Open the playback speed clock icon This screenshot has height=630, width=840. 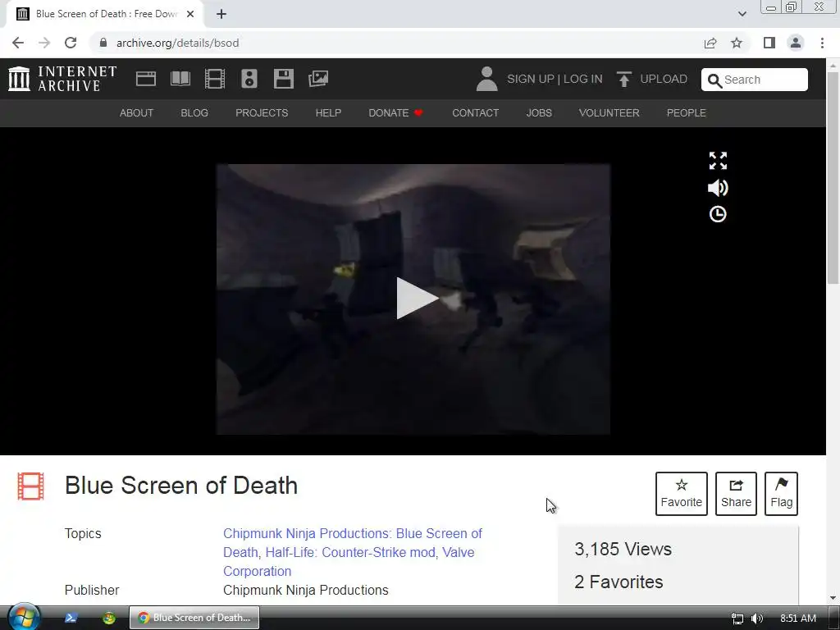(x=718, y=214)
